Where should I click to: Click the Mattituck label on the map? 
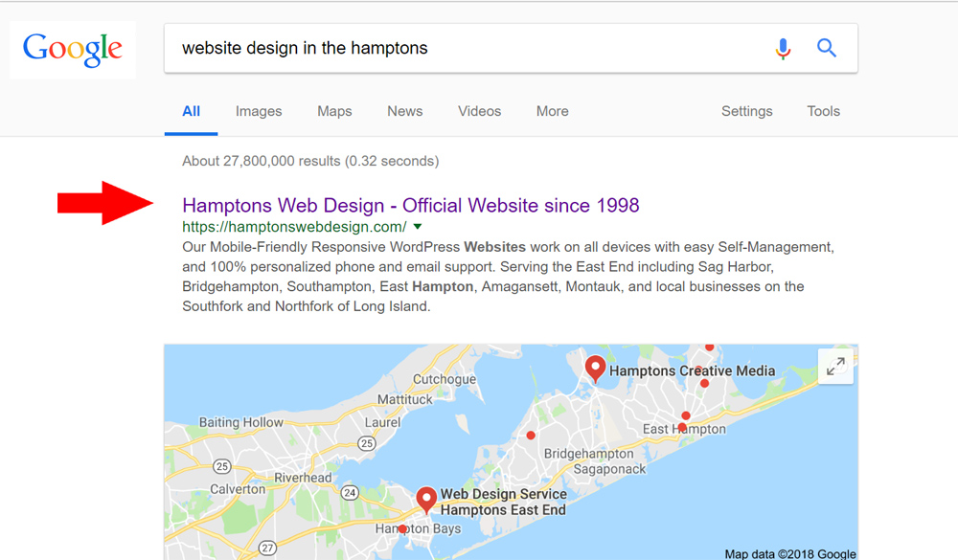click(x=404, y=399)
